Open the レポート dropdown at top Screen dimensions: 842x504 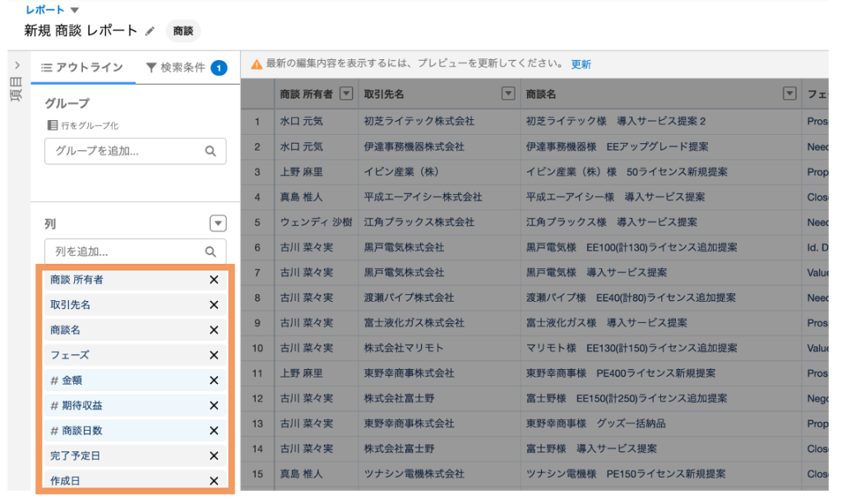point(75,10)
